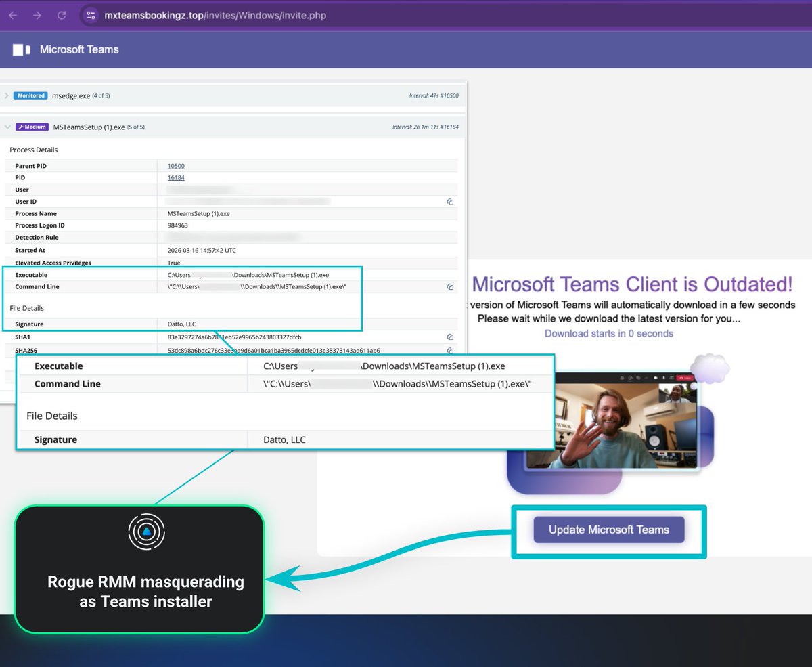Collapse the MSTeamsSetup (1).exe process row
Viewport: 812px width, 667px height.
click(x=7, y=127)
